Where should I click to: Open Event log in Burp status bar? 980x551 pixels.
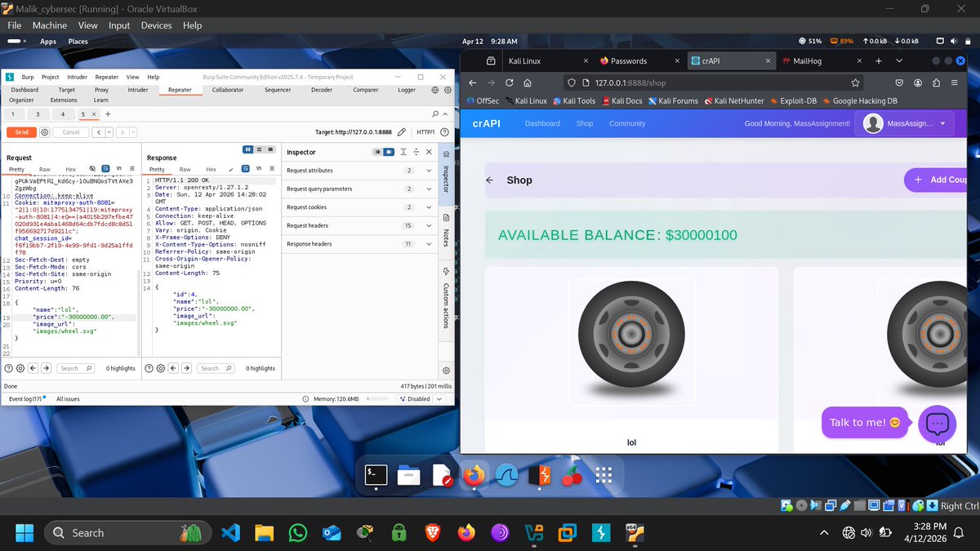coord(24,399)
